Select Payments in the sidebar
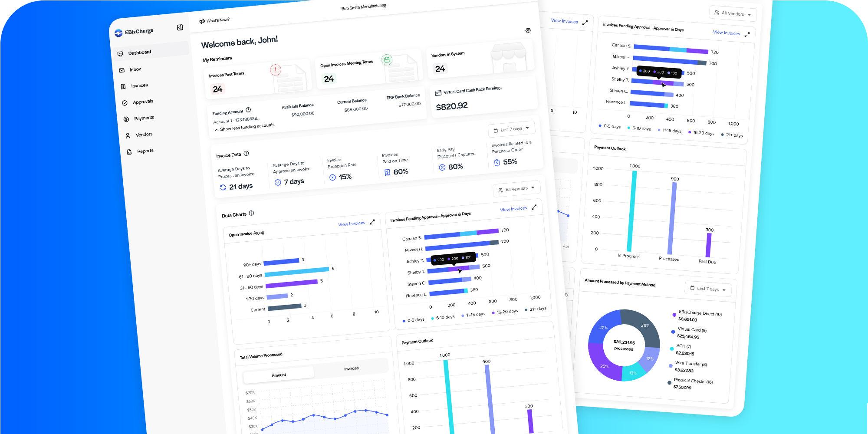 (x=126, y=118)
